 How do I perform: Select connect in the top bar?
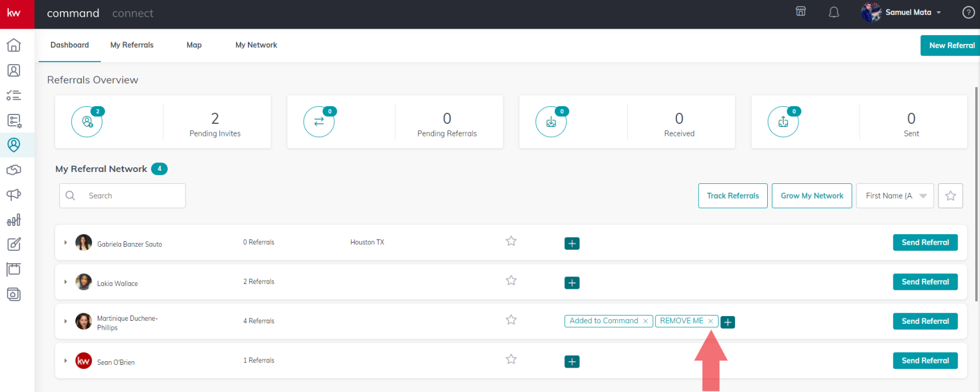133,13
